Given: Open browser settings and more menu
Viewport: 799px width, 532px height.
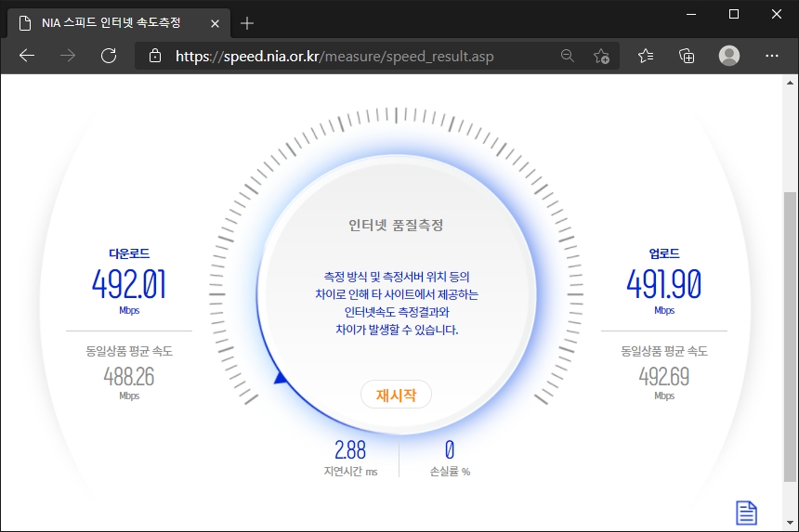Looking at the screenshot, I should pos(772,56).
